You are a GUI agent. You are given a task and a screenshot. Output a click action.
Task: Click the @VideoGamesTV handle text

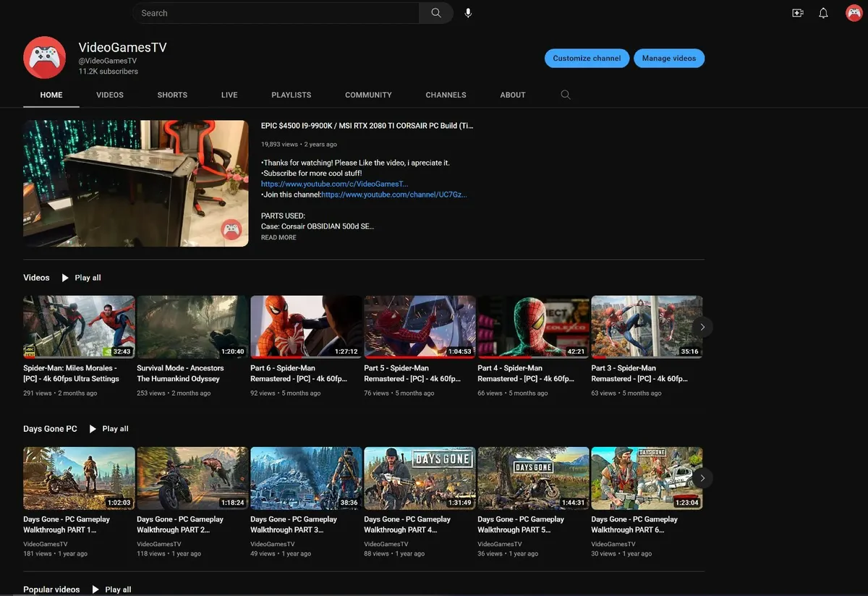107,61
